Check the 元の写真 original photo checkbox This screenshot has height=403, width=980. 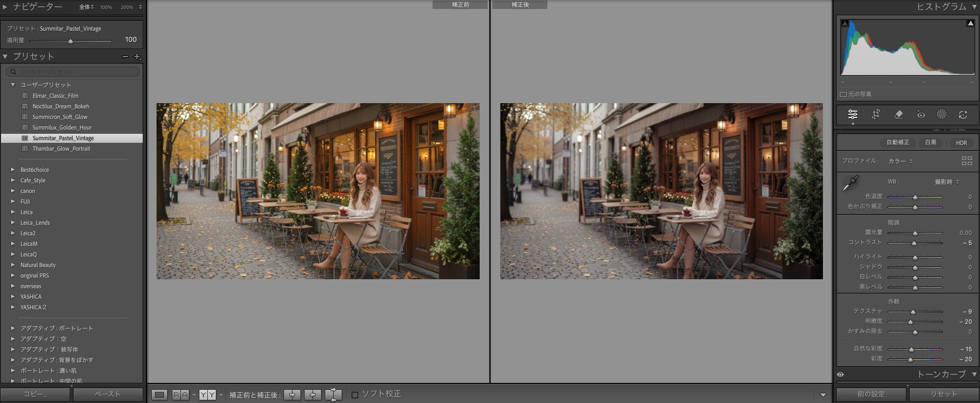pyautogui.click(x=843, y=94)
